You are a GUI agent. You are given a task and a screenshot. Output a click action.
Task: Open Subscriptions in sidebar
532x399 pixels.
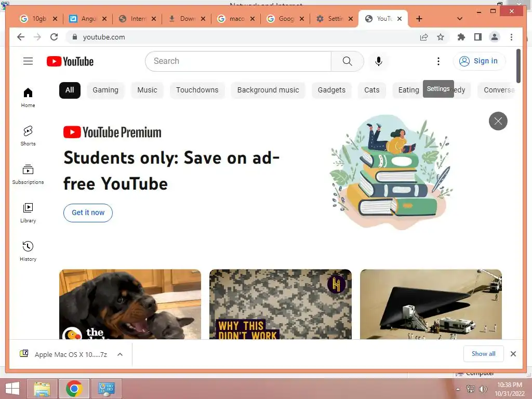click(28, 175)
